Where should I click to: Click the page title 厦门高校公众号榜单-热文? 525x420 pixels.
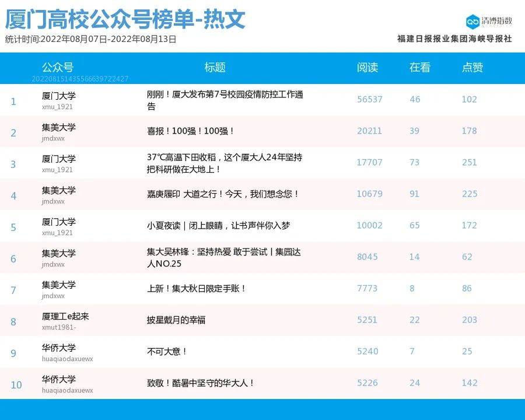coord(125,19)
